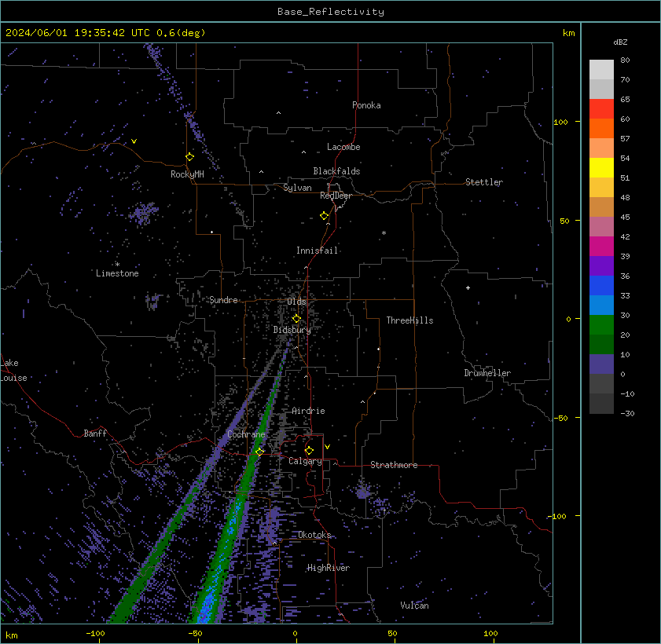Select the white asterisk marker east of Innisfail
Screen dimensions: 661x644
[x=384, y=233]
